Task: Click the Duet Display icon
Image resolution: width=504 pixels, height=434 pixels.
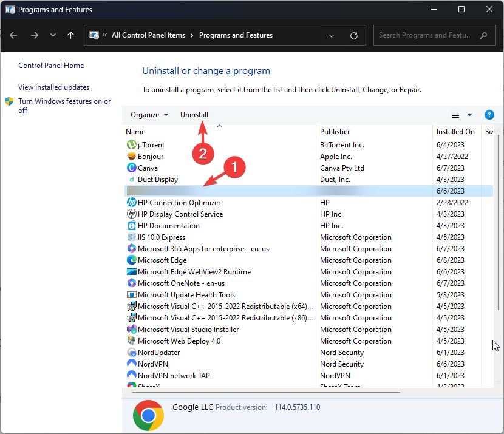Action: click(x=131, y=179)
